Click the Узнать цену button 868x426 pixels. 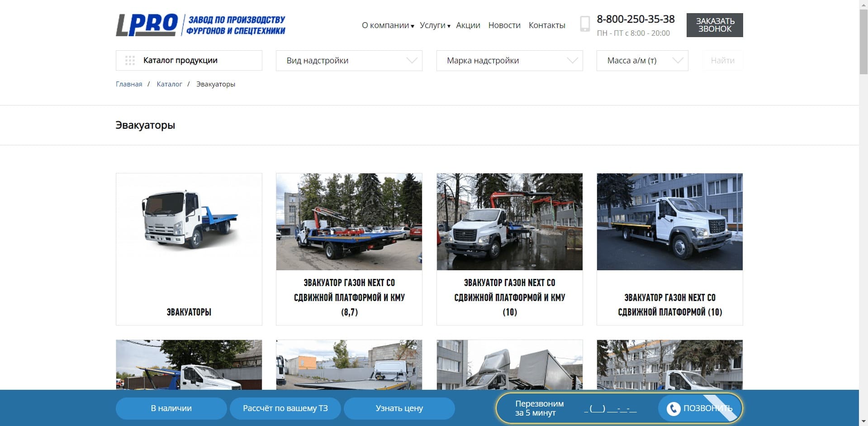pyautogui.click(x=399, y=408)
